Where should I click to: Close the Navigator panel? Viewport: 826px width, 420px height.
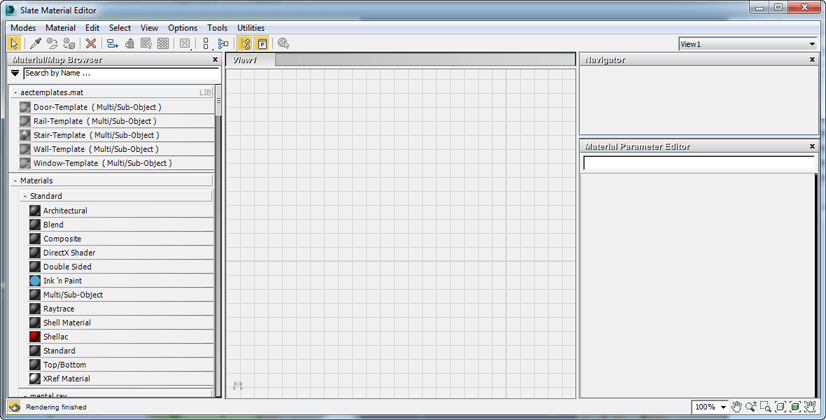812,60
